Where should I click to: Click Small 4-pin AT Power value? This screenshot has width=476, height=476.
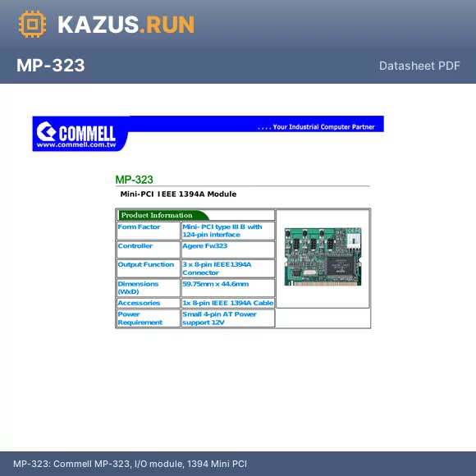point(228,318)
